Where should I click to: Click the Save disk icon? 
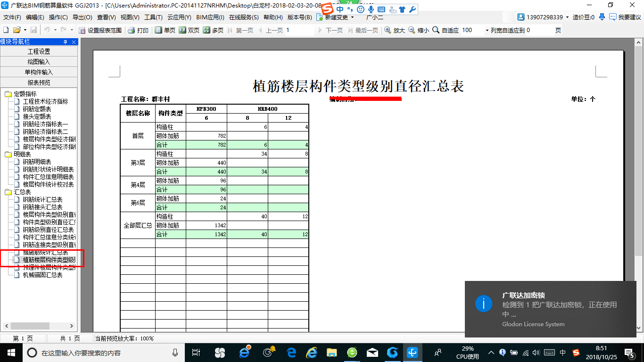point(33,30)
